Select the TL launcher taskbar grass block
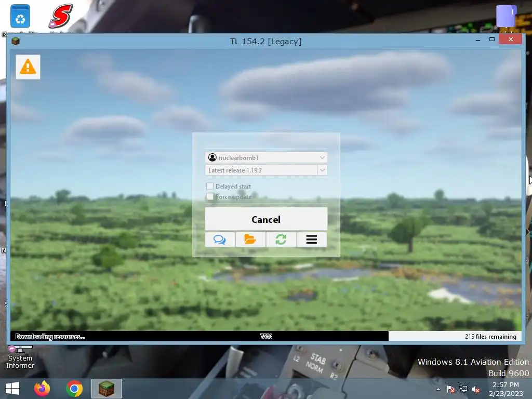The height and width of the screenshot is (399, 532). pyautogui.click(x=107, y=389)
